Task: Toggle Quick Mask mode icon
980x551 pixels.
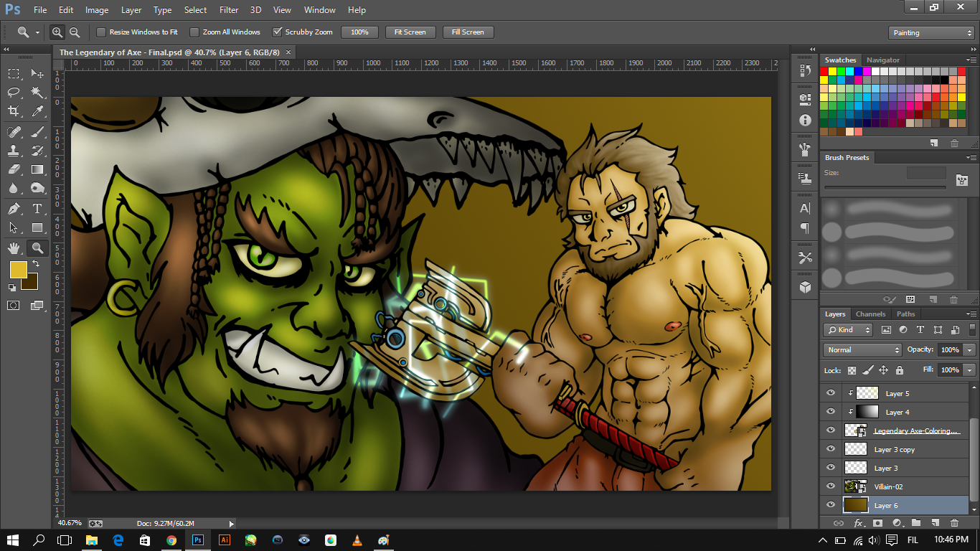Action: pyautogui.click(x=14, y=305)
